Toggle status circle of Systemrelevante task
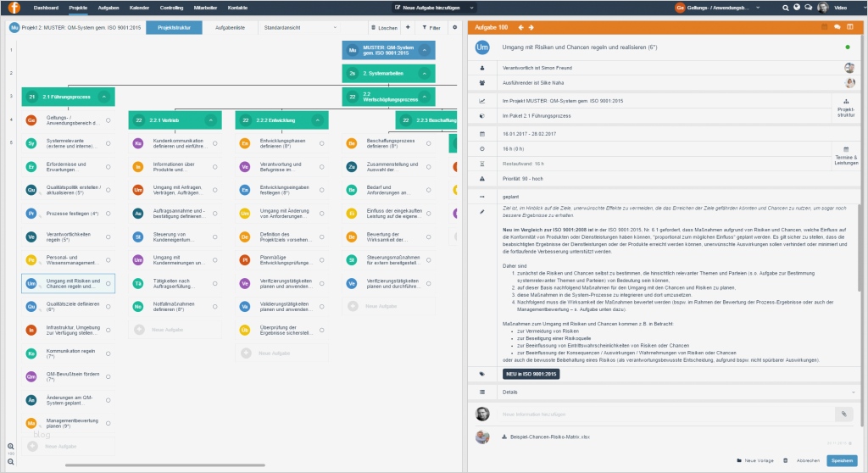The width and height of the screenshot is (868, 473). coord(108,143)
